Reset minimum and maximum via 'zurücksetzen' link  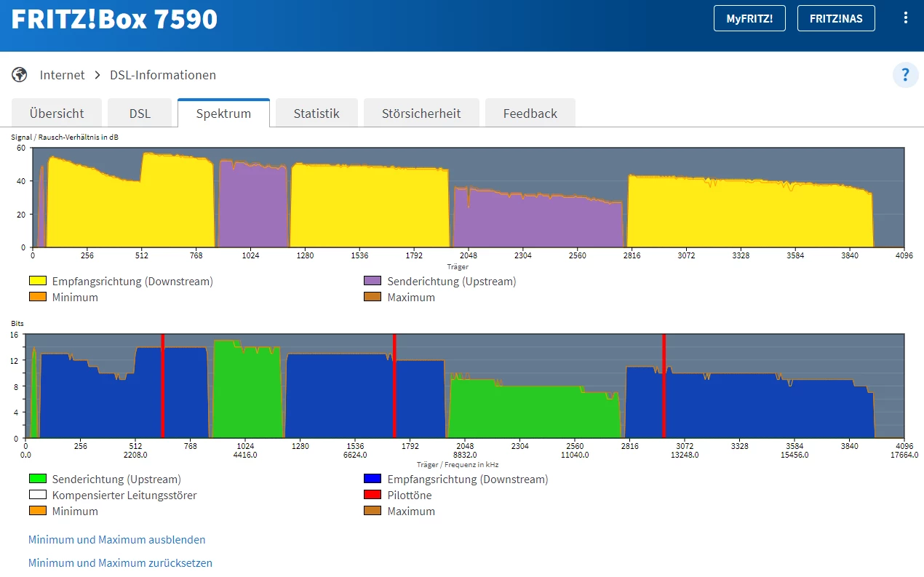click(x=120, y=562)
